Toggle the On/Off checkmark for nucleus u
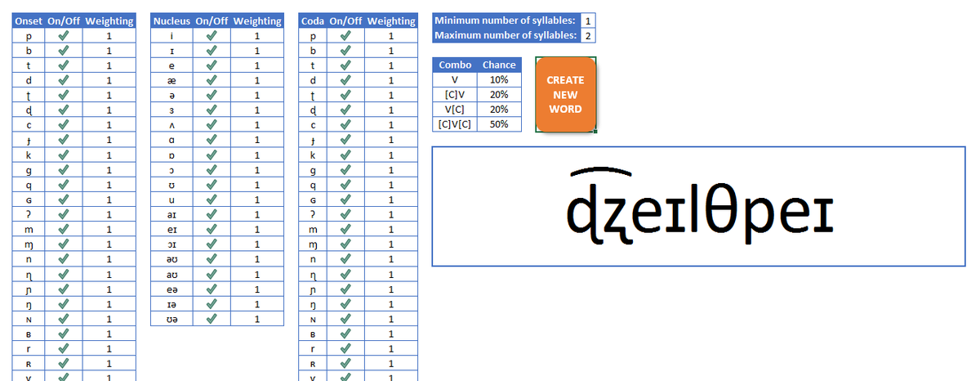This screenshot has height=381, width=980. pyautogui.click(x=212, y=199)
